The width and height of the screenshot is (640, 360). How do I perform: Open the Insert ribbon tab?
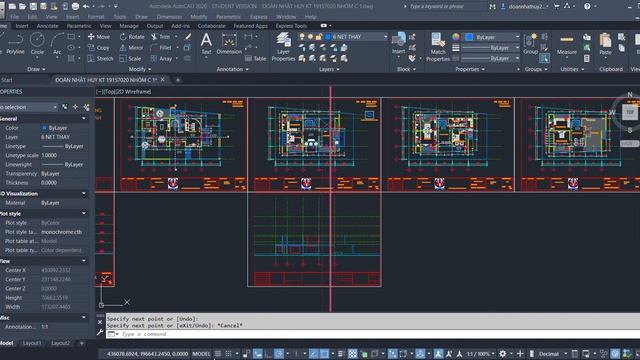[x=22, y=26]
